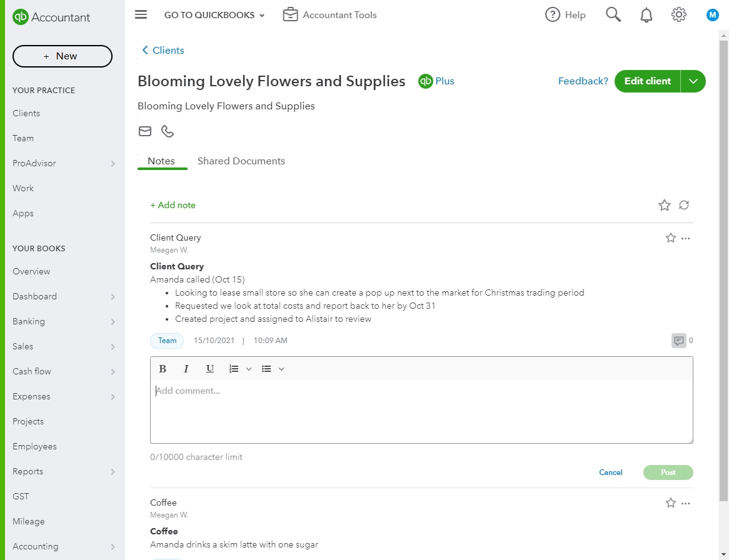Screen dimensions: 729x560
Task: Click the Add note link
Action: point(173,205)
